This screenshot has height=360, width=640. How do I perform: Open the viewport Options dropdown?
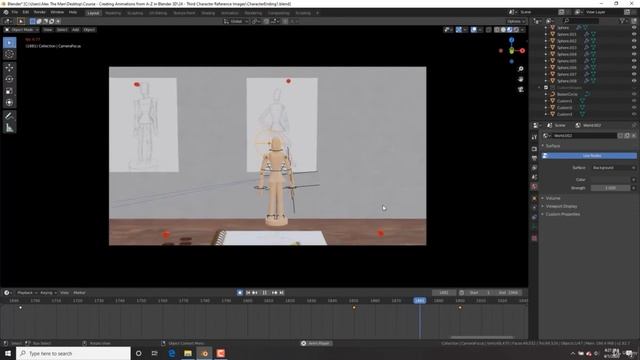click(516, 21)
